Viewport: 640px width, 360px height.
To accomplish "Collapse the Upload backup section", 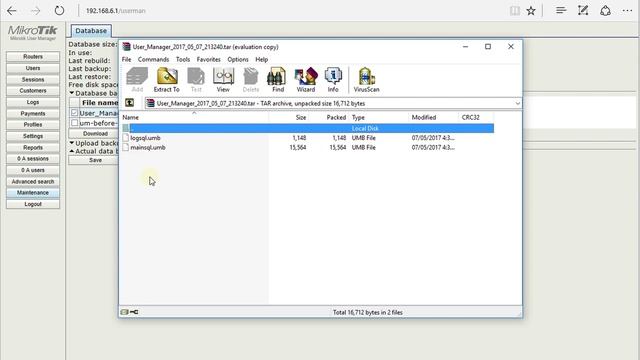I will pos(72,143).
